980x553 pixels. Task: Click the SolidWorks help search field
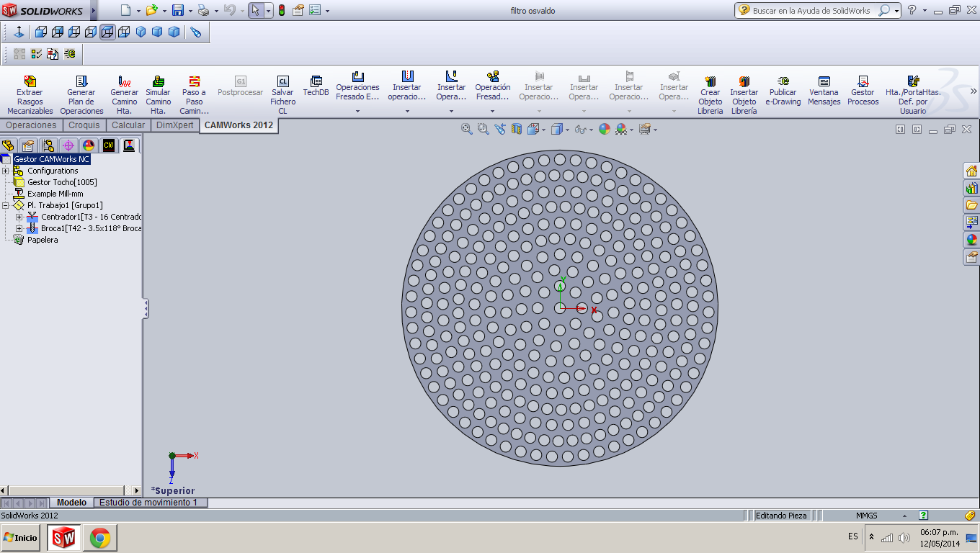tap(811, 11)
